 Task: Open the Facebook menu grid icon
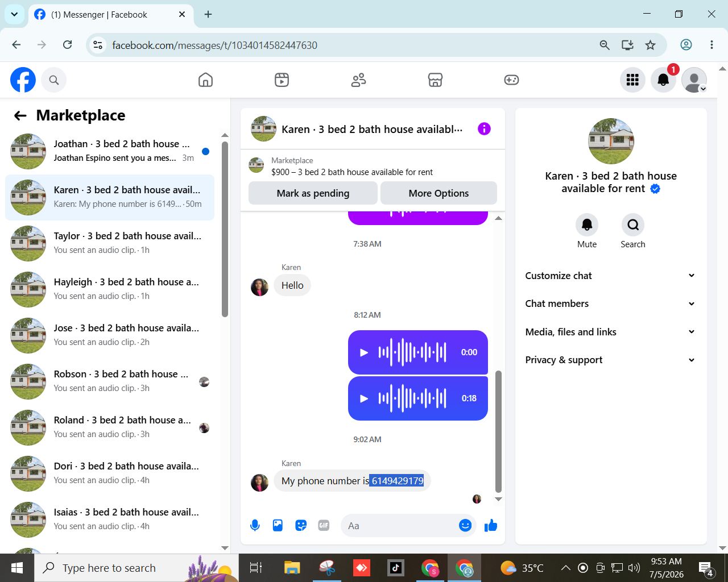pos(632,80)
